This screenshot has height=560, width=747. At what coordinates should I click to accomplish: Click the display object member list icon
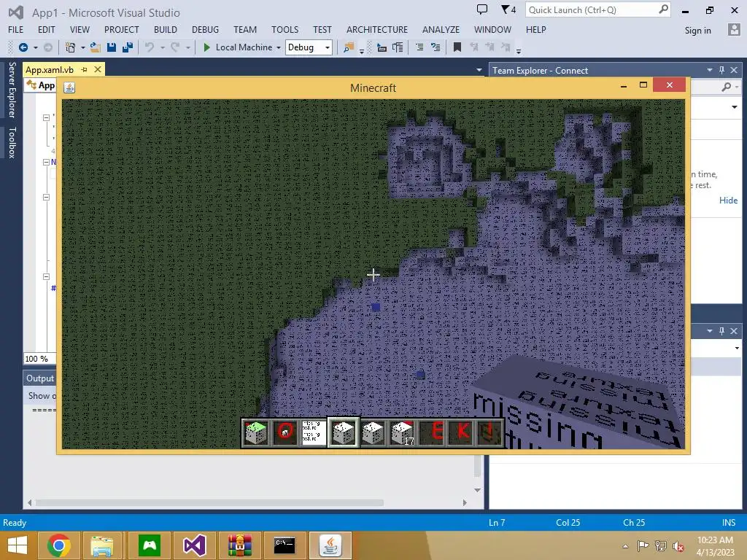(x=382, y=47)
